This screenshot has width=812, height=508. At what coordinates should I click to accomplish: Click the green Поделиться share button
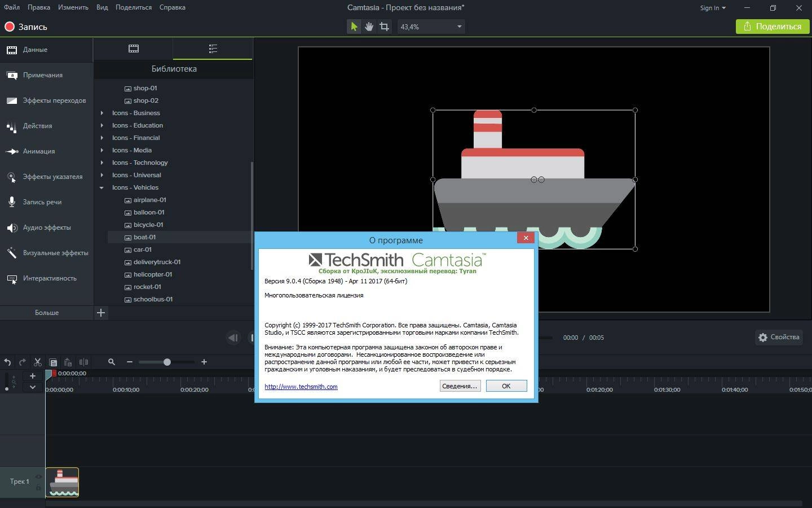tap(772, 27)
